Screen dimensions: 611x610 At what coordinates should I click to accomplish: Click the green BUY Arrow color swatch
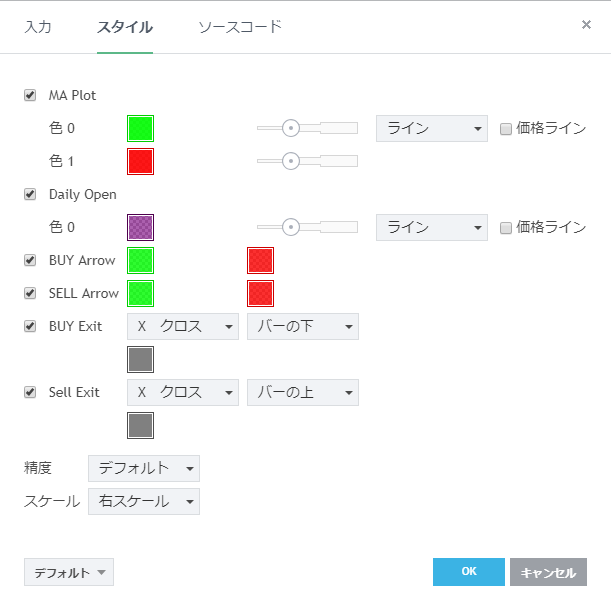(x=140, y=260)
